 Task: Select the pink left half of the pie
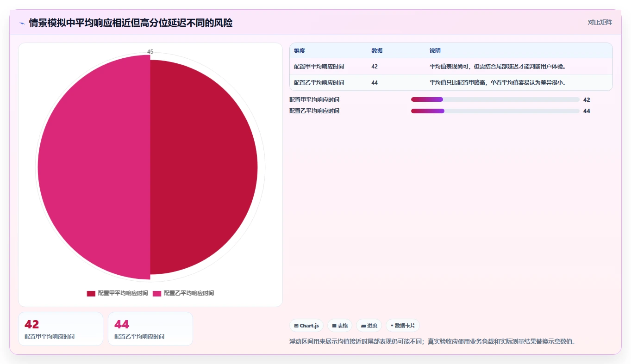94,167
